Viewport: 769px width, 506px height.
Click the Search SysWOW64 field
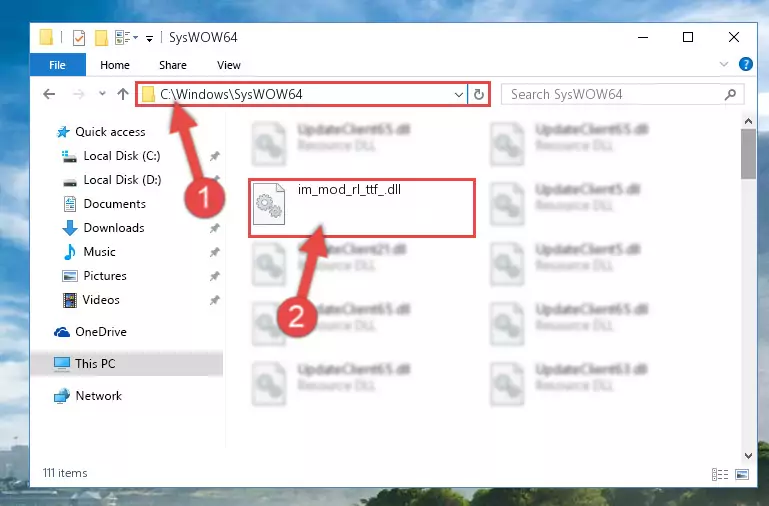tap(622, 94)
